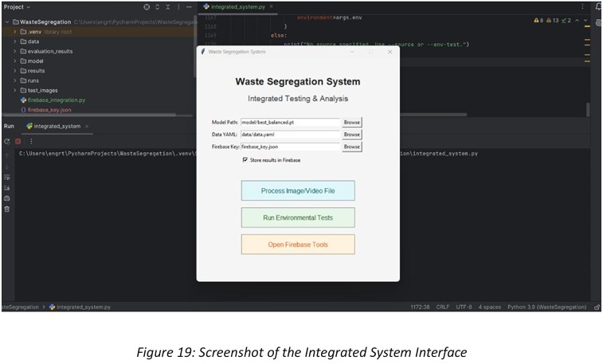
Task: Click Browse next to Model Path
Action: [351, 123]
